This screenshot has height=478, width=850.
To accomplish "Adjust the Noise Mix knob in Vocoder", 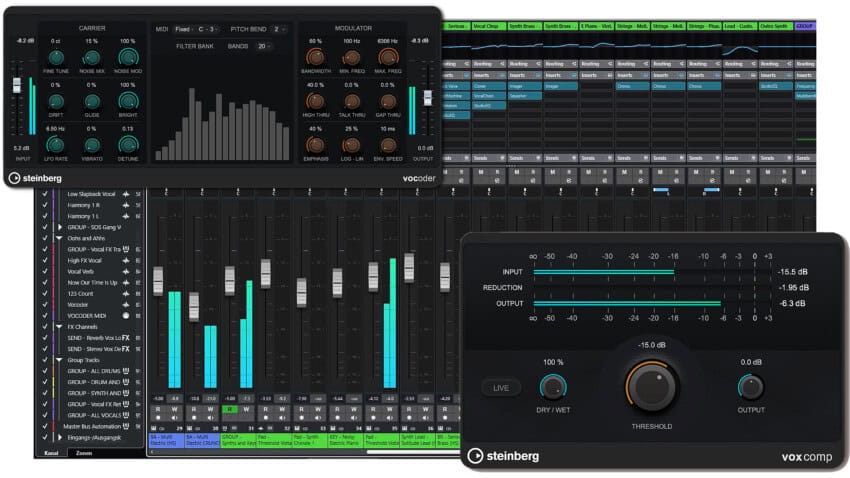I will 92,57.
